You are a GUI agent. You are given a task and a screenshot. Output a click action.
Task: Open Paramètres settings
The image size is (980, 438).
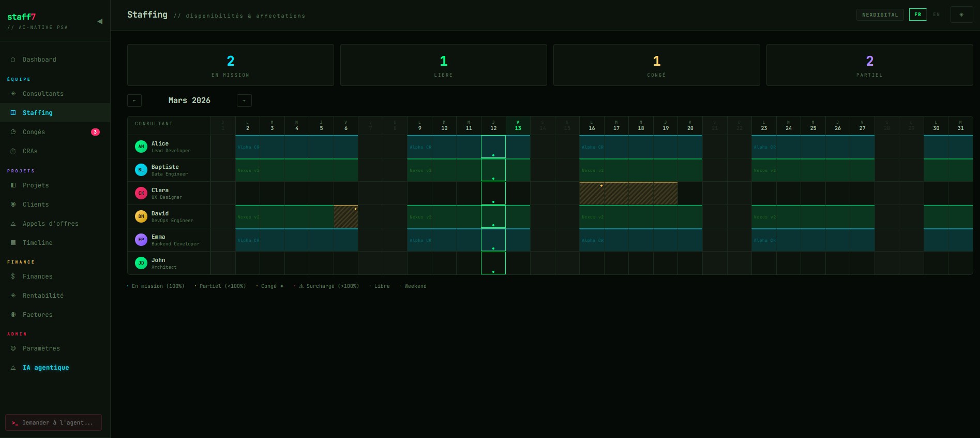[55, 348]
